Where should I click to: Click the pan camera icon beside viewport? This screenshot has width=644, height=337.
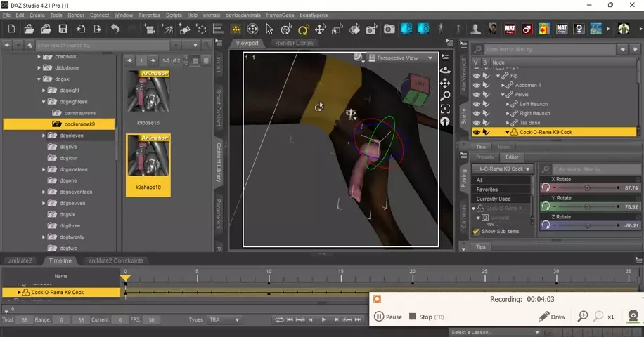[x=445, y=83]
